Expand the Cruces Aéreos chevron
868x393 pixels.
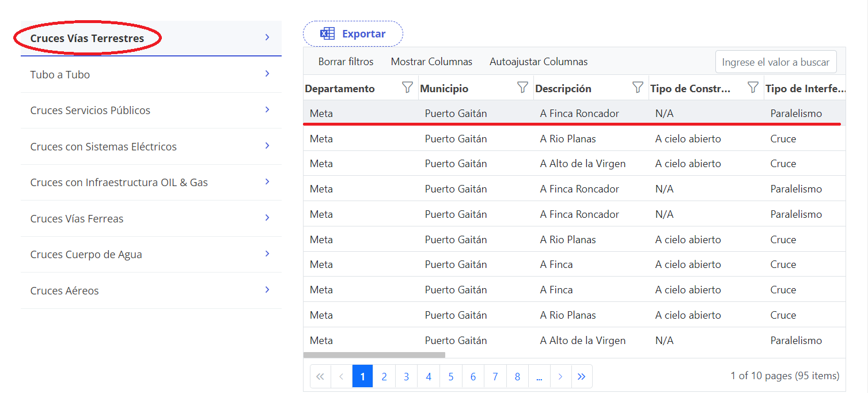tap(267, 290)
